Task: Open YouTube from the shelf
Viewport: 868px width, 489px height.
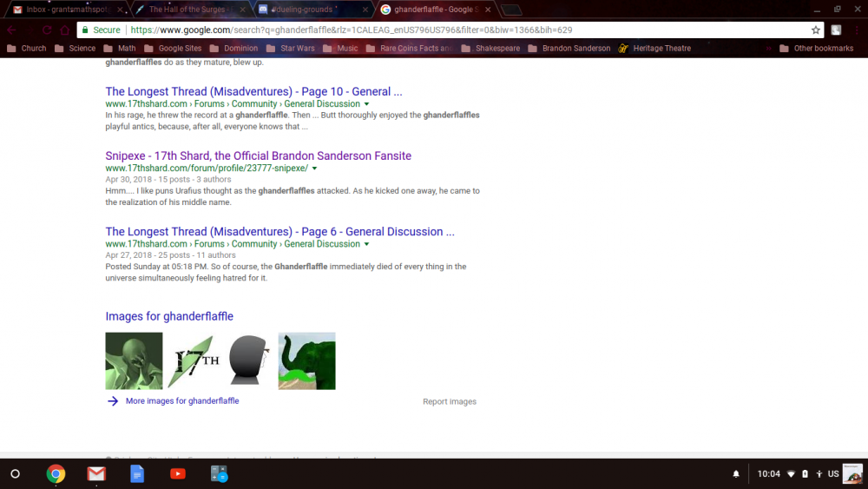Action: [178, 474]
